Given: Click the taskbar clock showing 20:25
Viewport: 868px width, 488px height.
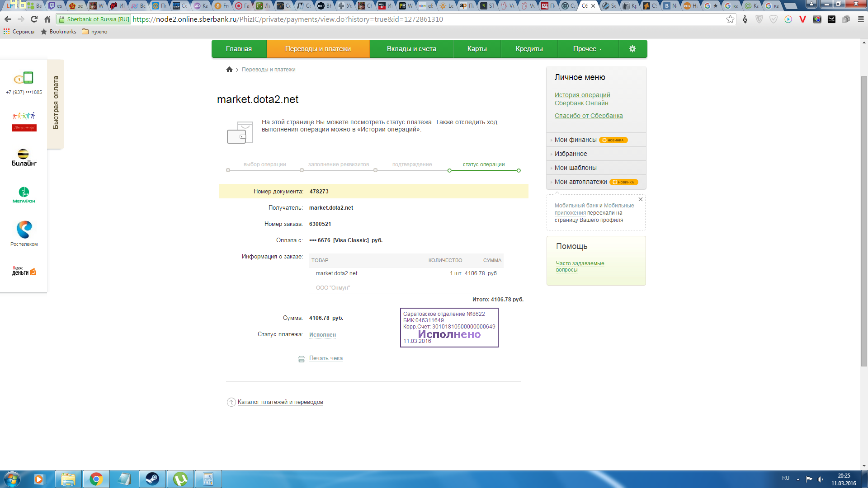Looking at the screenshot, I should coord(844,479).
